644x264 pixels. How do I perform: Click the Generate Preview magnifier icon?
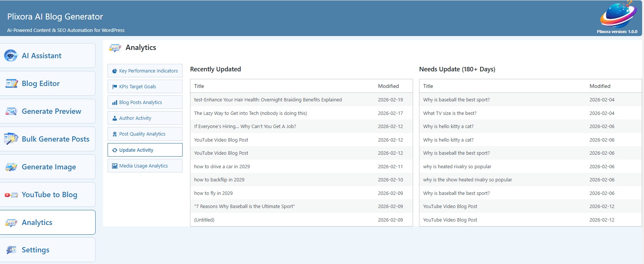click(x=11, y=111)
